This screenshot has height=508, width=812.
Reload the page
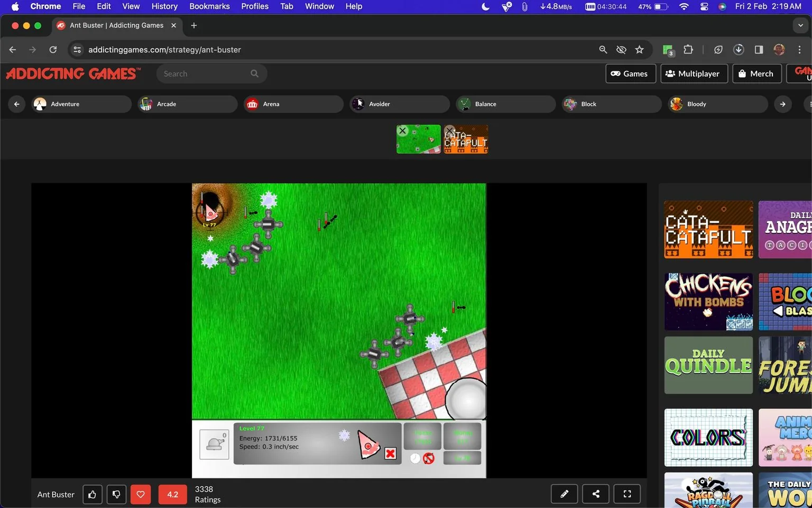(x=53, y=50)
